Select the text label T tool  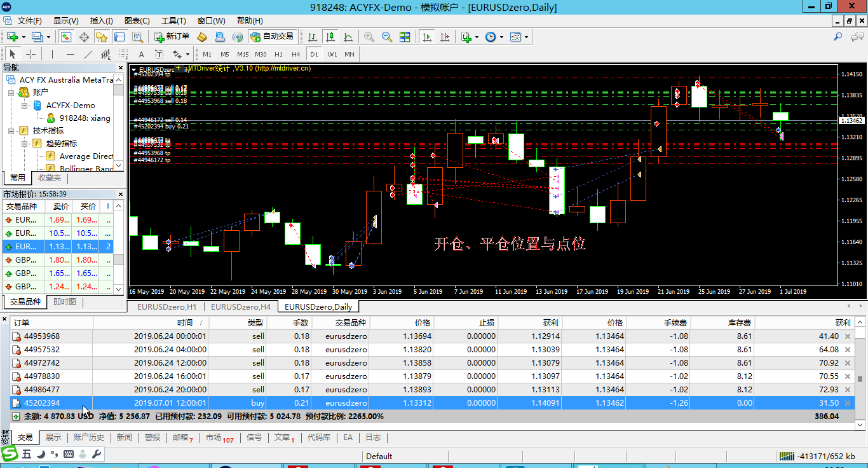tap(159, 54)
